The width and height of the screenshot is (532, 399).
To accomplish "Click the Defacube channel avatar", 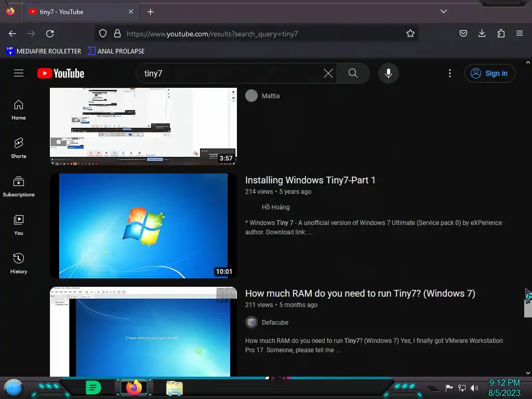I will click(251, 322).
